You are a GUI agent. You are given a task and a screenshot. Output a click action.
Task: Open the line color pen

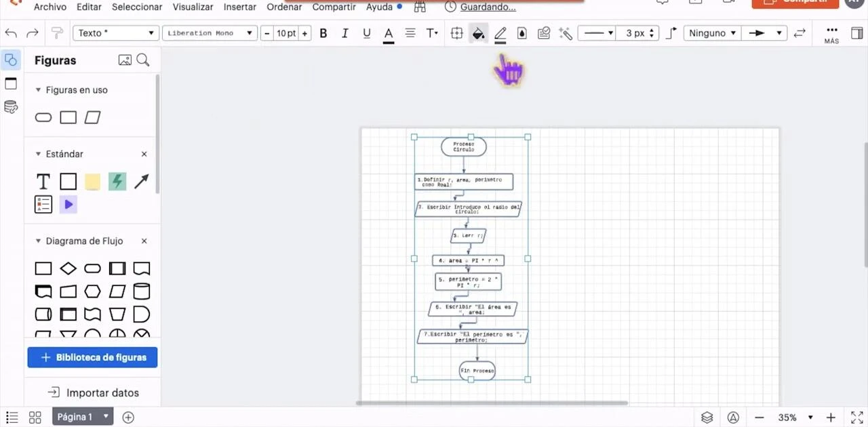point(500,34)
